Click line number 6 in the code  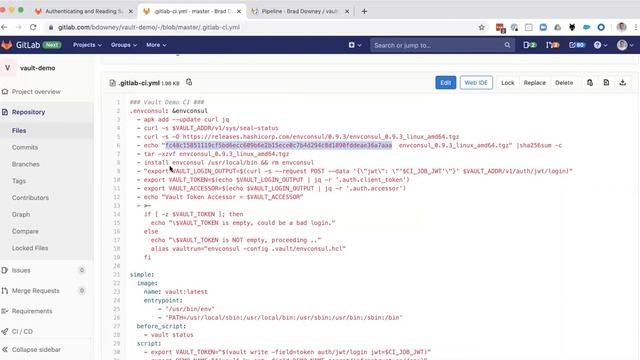(118, 145)
